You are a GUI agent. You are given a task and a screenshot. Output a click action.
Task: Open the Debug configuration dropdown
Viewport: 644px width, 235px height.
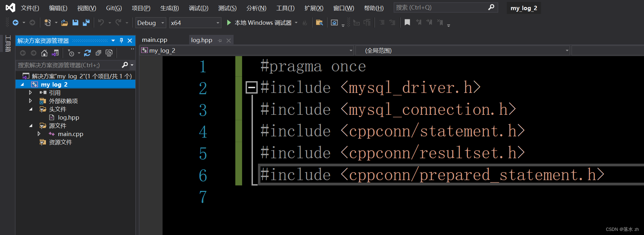click(x=163, y=23)
